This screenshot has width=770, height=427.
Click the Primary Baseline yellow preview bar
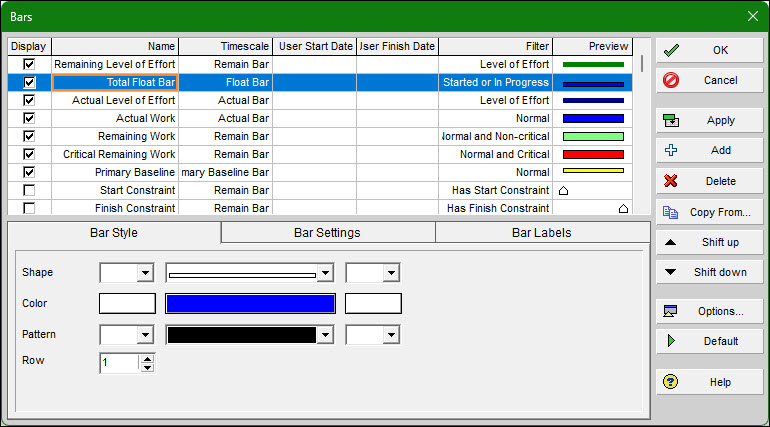click(x=593, y=171)
